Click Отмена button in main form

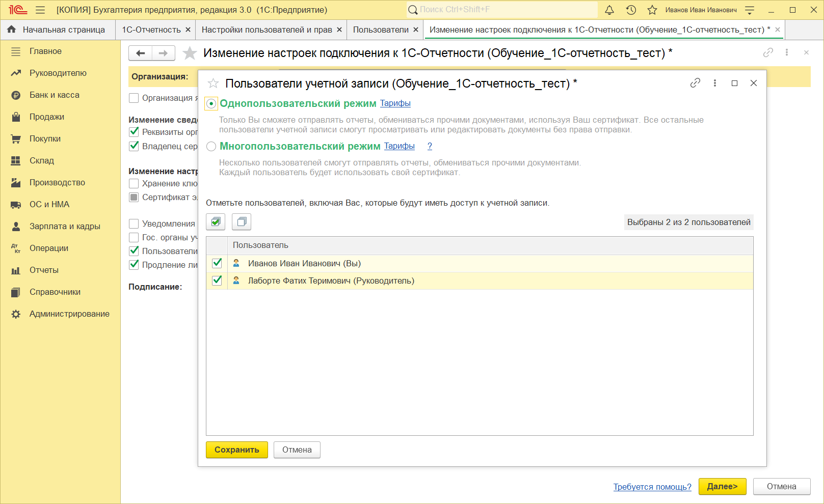click(x=782, y=487)
